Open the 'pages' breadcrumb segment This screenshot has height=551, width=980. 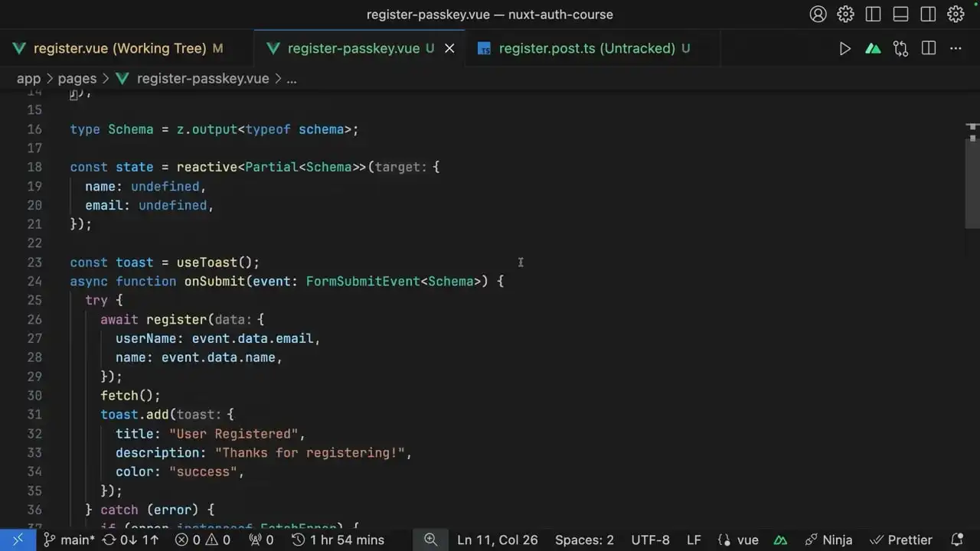coord(77,78)
